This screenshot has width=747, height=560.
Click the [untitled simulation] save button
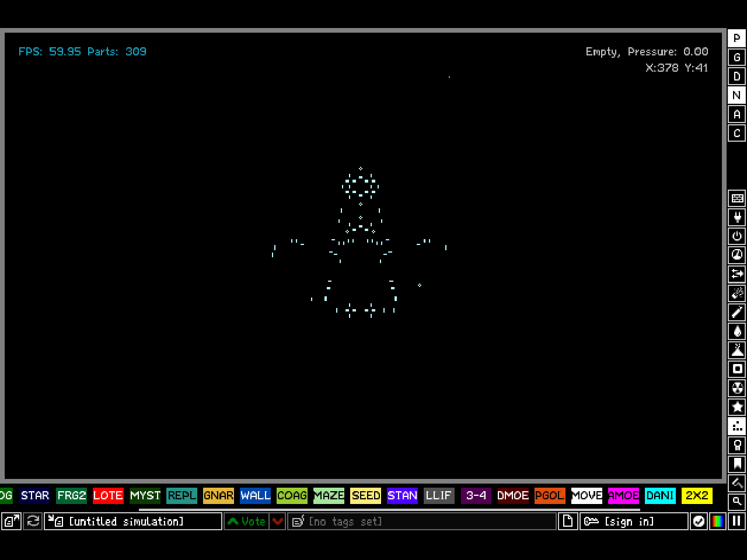pyautogui.click(x=134, y=521)
